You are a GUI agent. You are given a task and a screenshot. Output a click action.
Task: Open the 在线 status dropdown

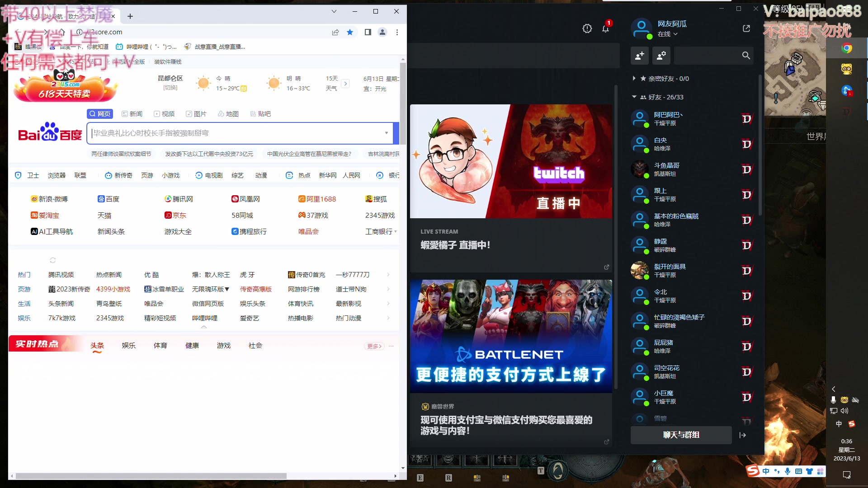click(x=668, y=34)
